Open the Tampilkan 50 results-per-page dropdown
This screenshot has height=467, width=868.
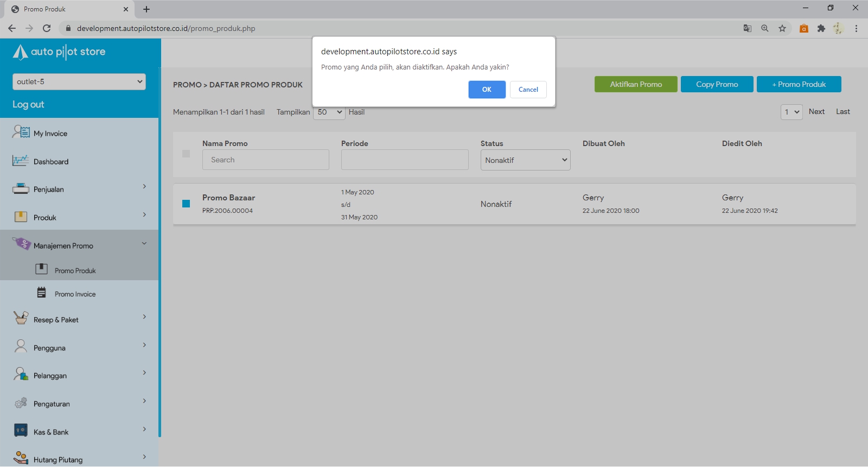coord(329,112)
